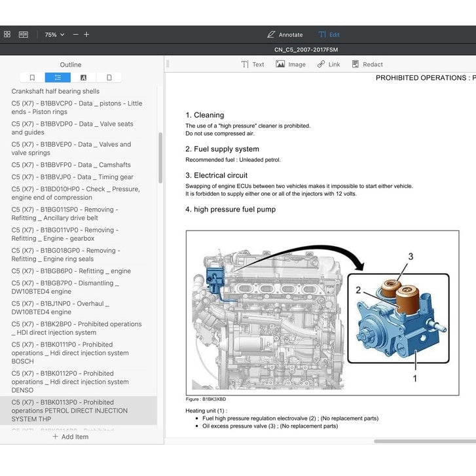Click the document horizontal scrollbar
476x476 pixels.
click(x=425, y=441)
